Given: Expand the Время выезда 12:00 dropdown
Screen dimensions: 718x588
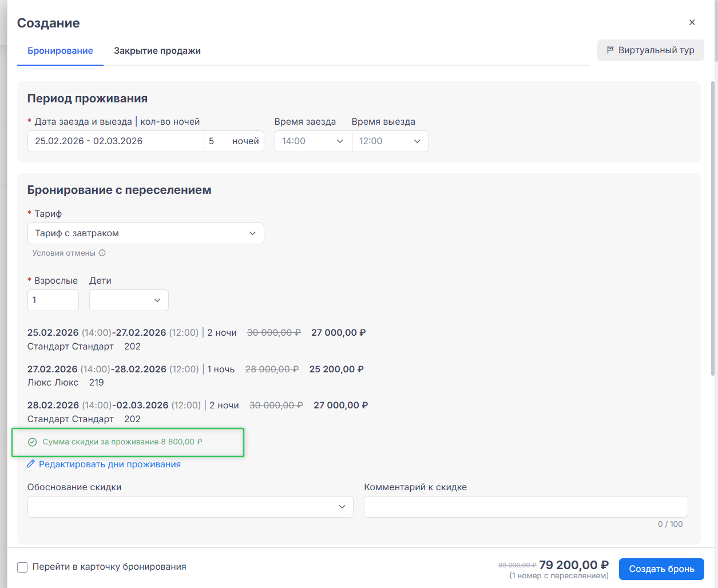Looking at the screenshot, I should [390, 141].
